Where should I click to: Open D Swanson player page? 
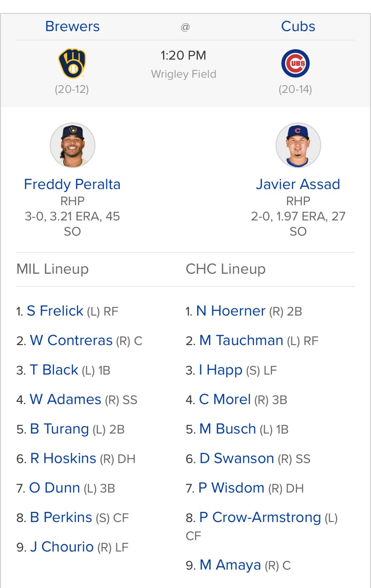click(x=236, y=459)
